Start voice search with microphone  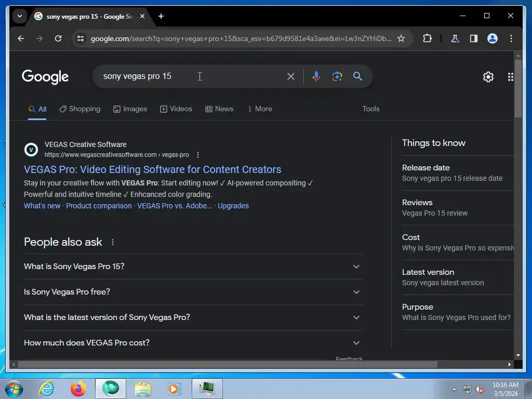click(316, 76)
